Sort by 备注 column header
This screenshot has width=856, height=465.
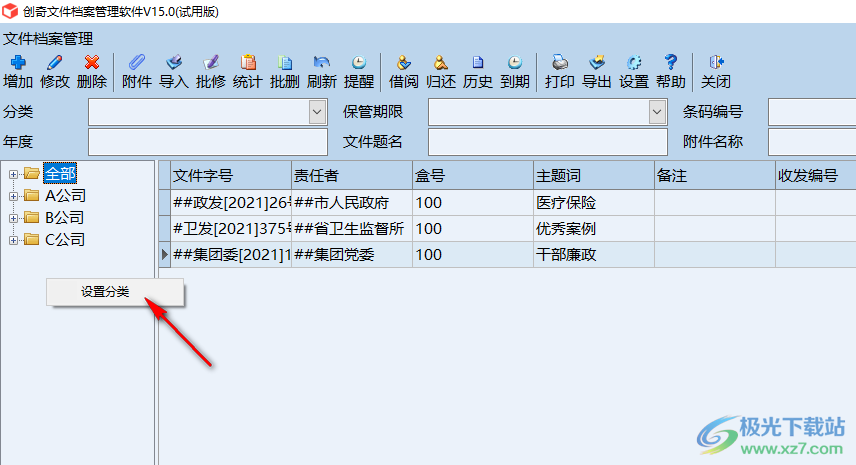[715, 176]
